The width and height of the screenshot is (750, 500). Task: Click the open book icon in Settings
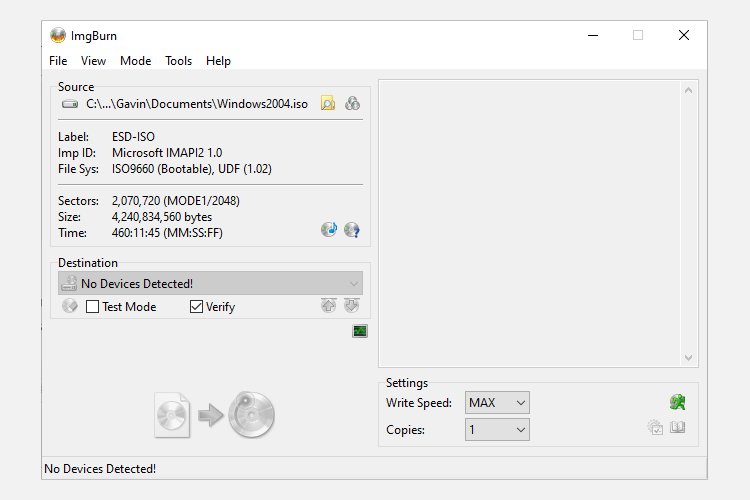pyautogui.click(x=677, y=428)
